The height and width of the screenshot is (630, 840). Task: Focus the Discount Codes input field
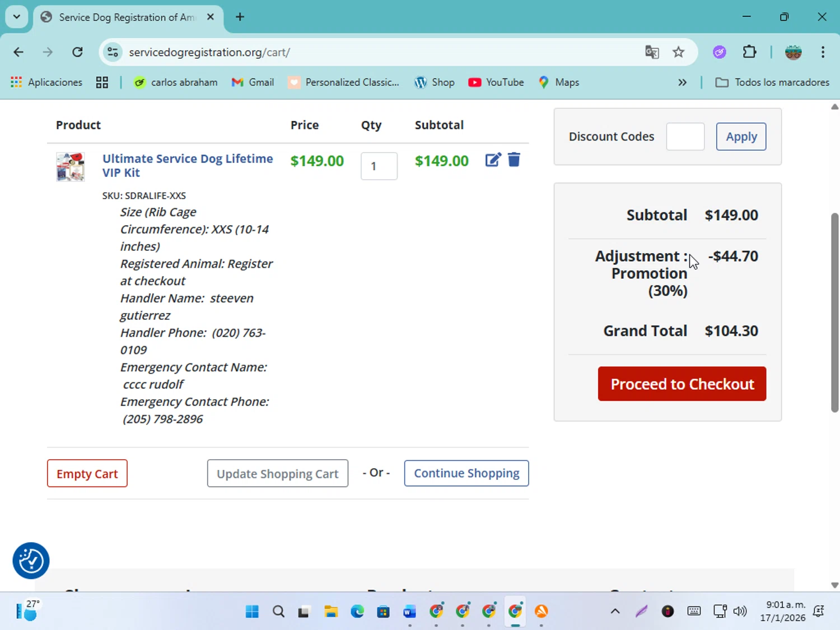pos(685,137)
